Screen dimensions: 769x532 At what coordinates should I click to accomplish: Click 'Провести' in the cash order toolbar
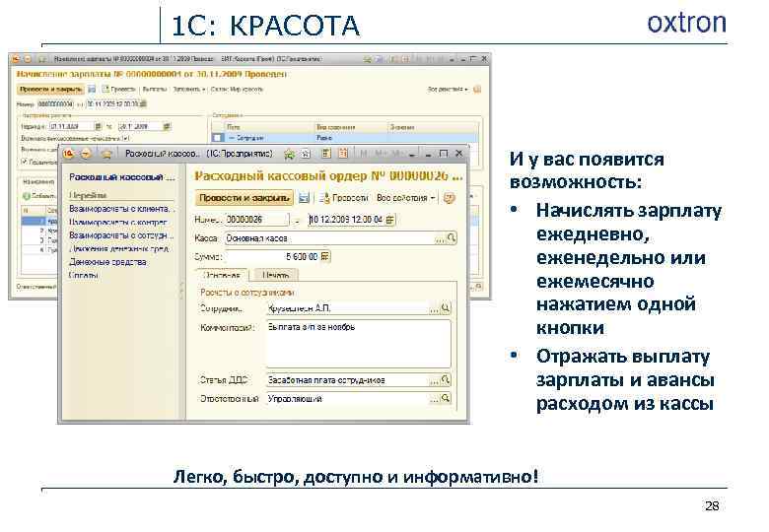(x=344, y=198)
